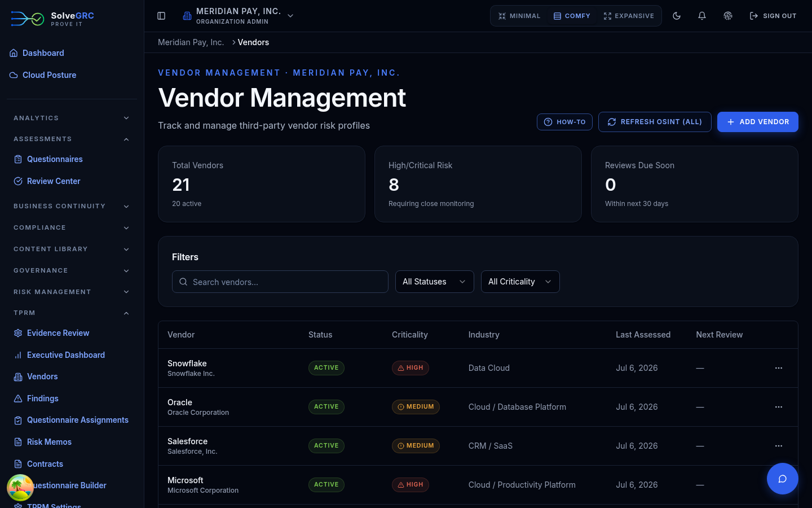Click the Add Vendor button
Screen dimensions: 812x508
pos(758,122)
